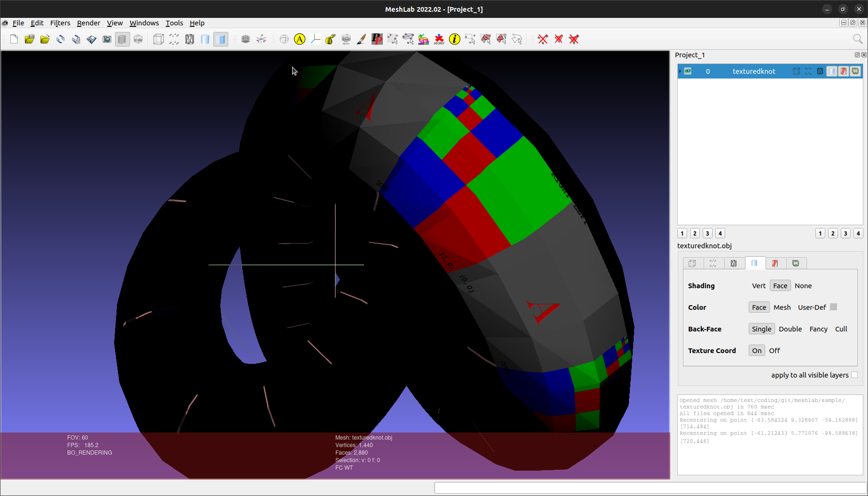Show the Layer Dialog panel
This screenshot has width=868, height=496.
(122, 39)
